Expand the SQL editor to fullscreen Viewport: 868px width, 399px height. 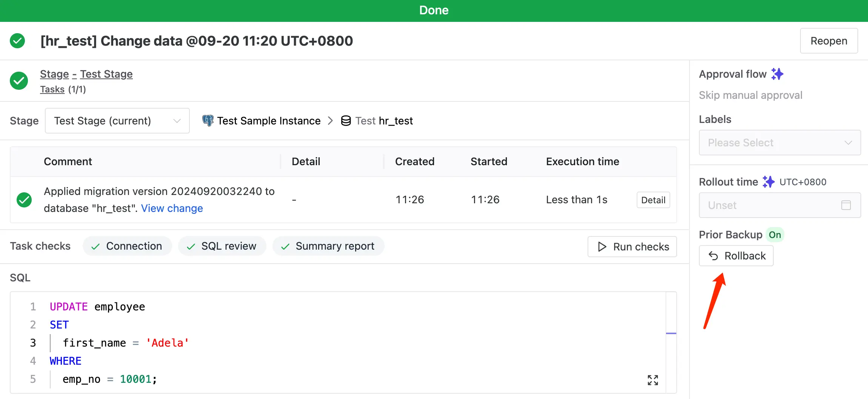coord(653,380)
